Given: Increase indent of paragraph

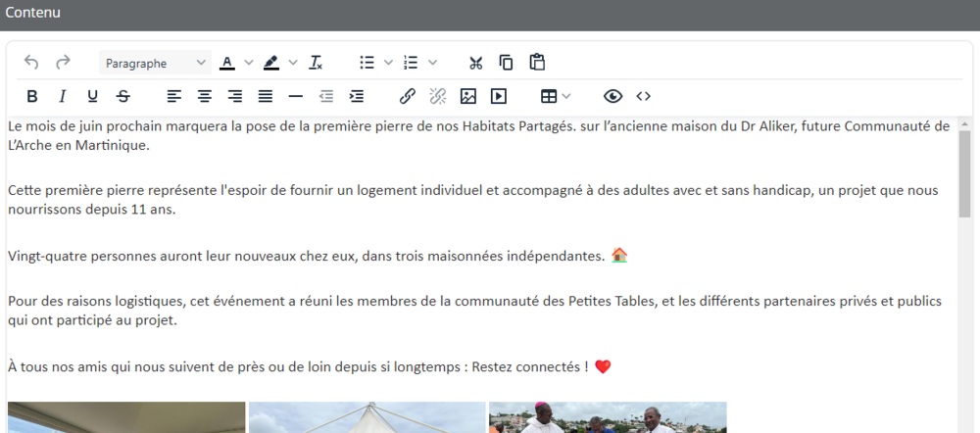Looking at the screenshot, I should [357, 96].
